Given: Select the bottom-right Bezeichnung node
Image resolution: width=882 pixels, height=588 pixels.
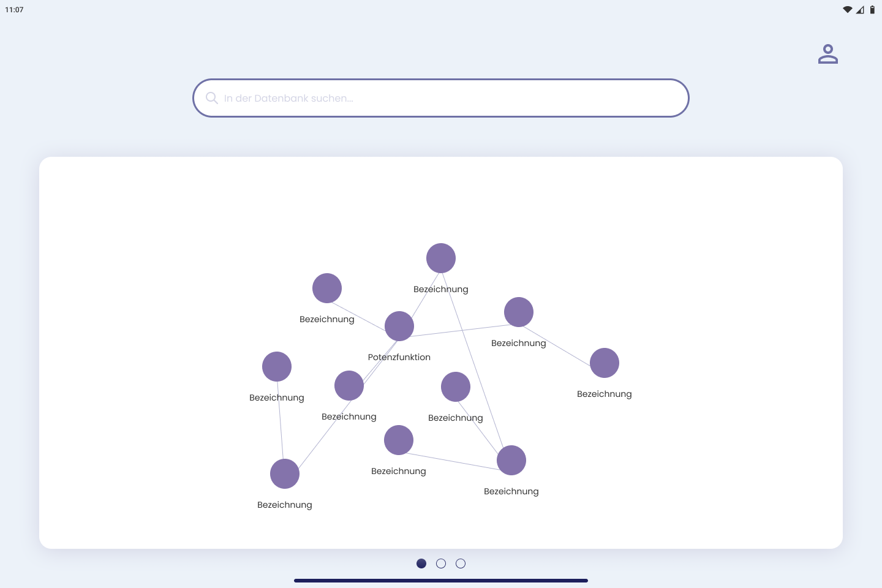Looking at the screenshot, I should point(511,460).
